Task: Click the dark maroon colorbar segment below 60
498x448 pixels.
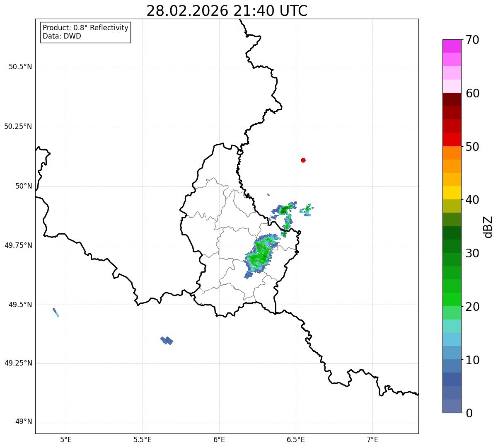Action: (452, 99)
